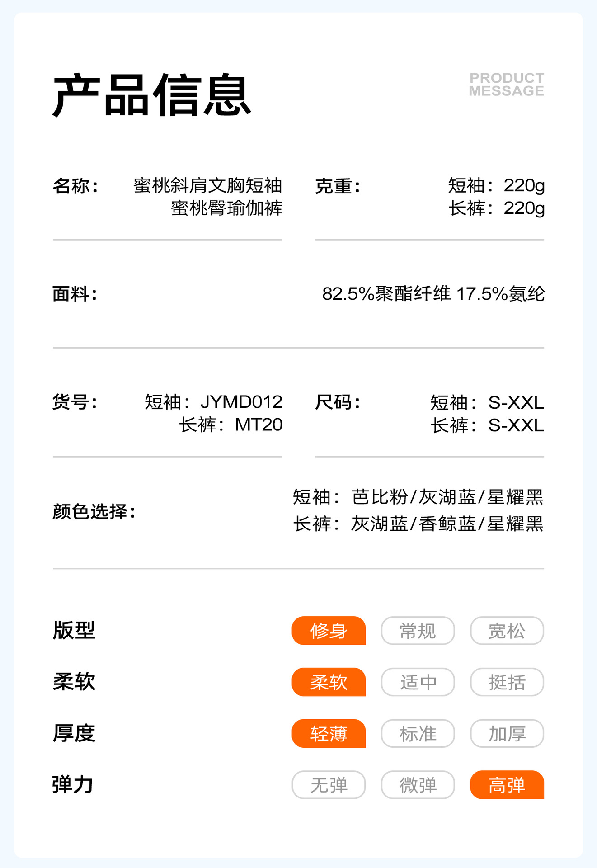Select the 宽松 fit option
The width and height of the screenshot is (597, 868).
(507, 631)
